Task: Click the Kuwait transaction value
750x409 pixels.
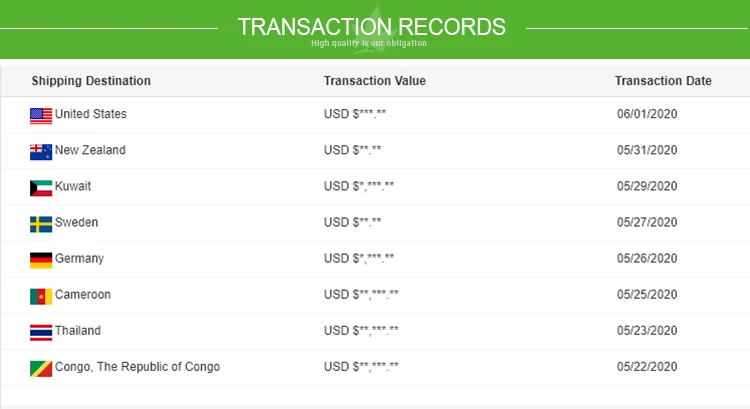Action: 359,186
